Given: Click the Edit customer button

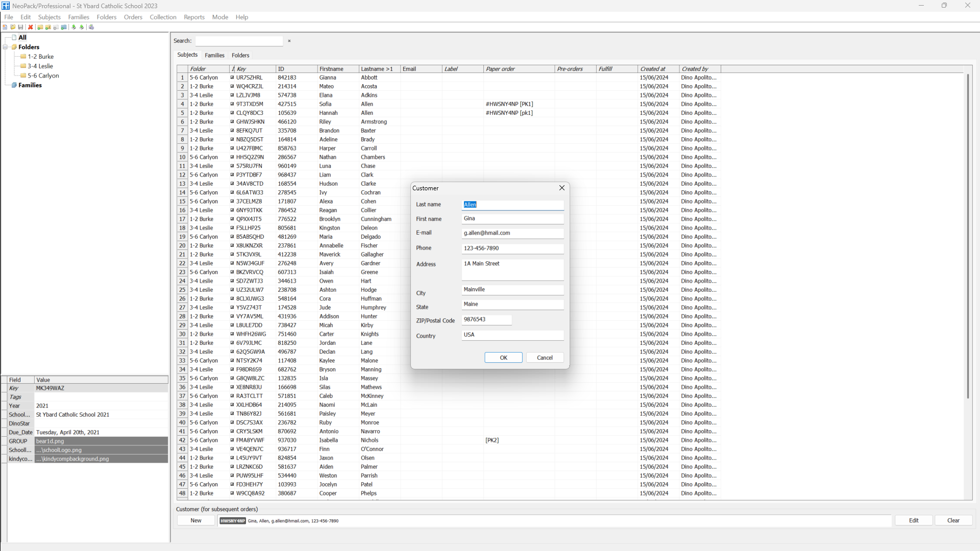Looking at the screenshot, I should click(914, 520).
